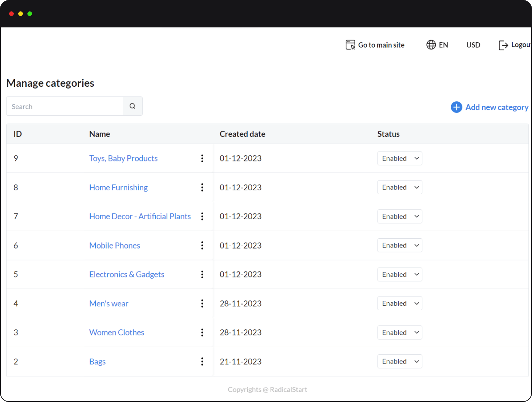Click the logout arrow icon
Screen dimensions: 532x402
(x=503, y=45)
